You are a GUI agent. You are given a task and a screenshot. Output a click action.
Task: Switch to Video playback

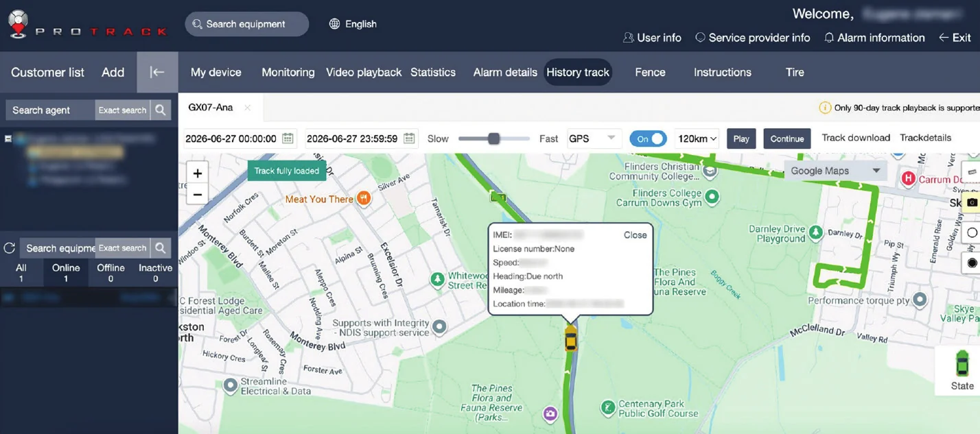pos(364,72)
